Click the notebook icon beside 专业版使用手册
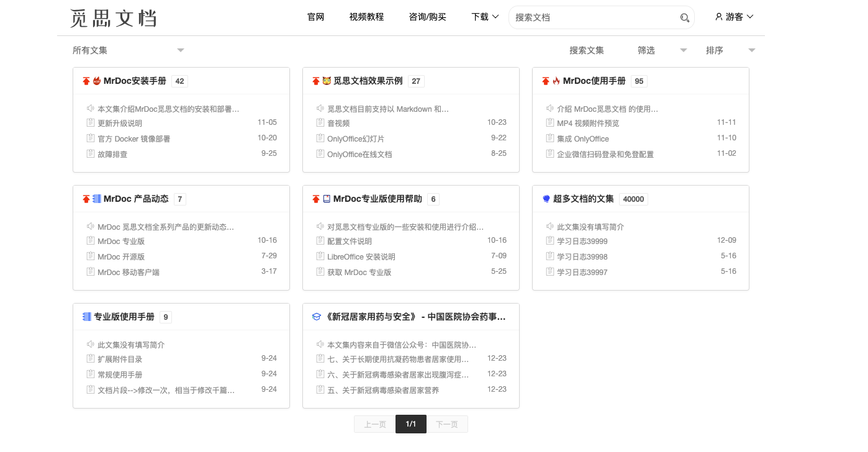This screenshot has height=452, width=868. point(87,317)
